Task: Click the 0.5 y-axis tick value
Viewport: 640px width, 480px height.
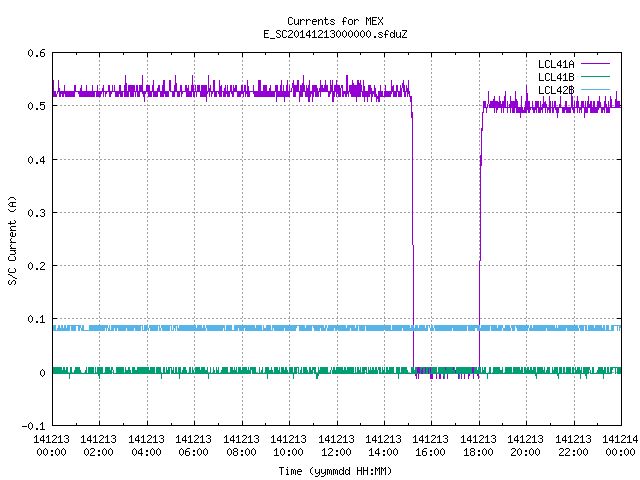Action: (x=36, y=106)
